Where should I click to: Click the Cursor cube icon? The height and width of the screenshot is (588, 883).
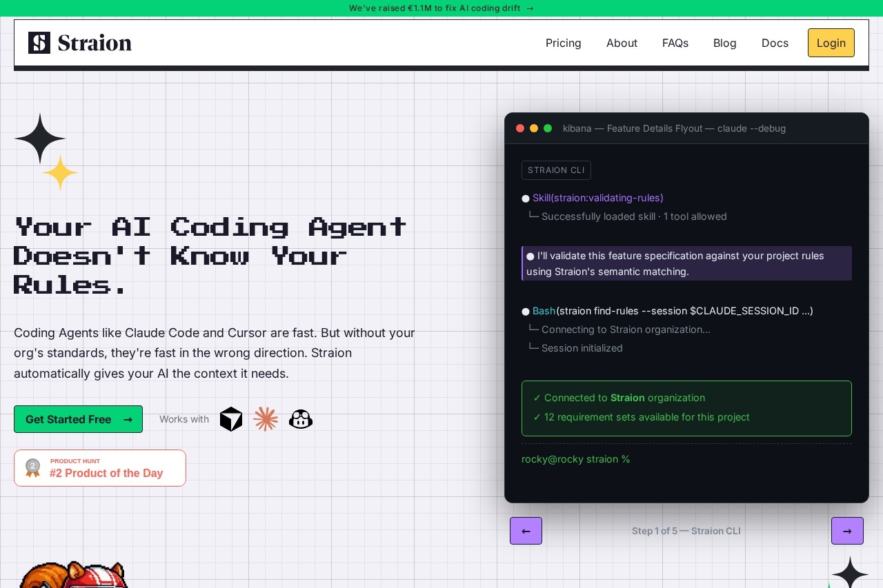coord(231,419)
